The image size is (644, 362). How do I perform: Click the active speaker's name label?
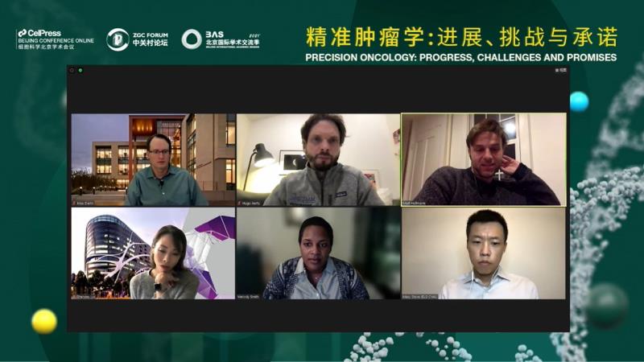(414, 204)
